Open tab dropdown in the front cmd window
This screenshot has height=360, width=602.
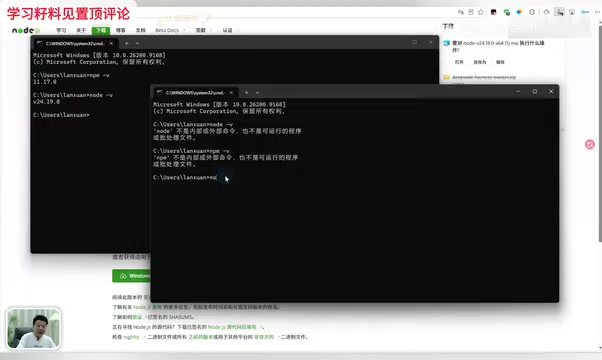(x=257, y=92)
